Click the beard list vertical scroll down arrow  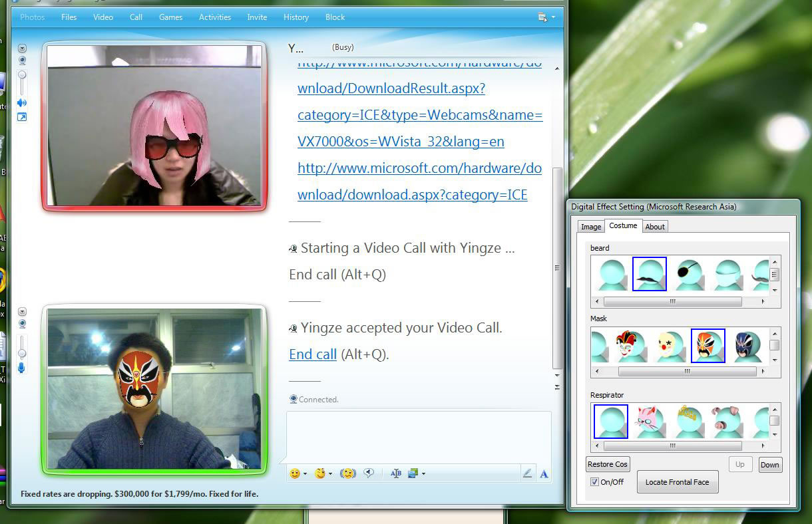(x=775, y=290)
